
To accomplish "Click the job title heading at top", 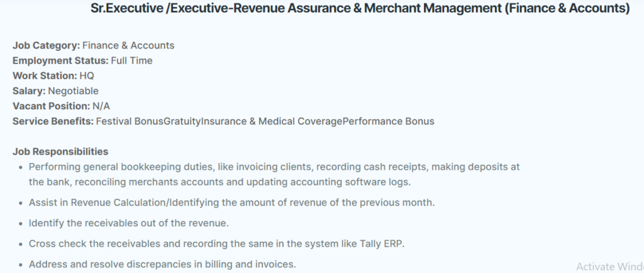I will [x=360, y=8].
